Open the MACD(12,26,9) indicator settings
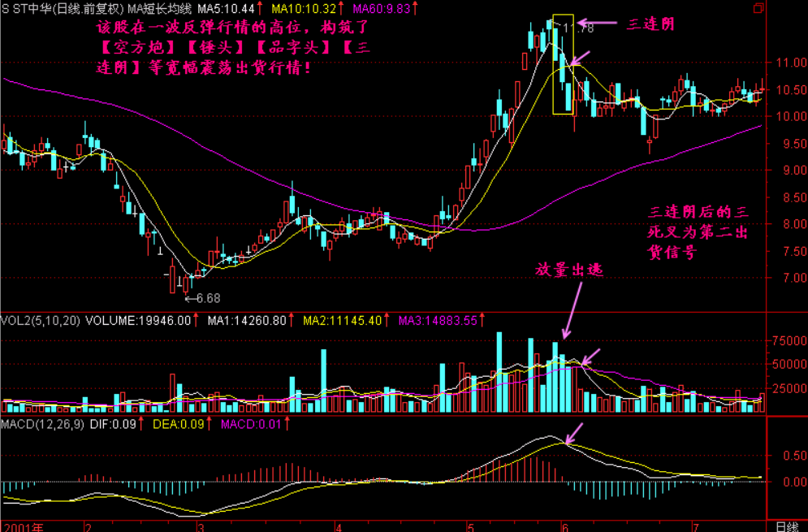Viewport: 808px width, 532px height. click(42, 424)
